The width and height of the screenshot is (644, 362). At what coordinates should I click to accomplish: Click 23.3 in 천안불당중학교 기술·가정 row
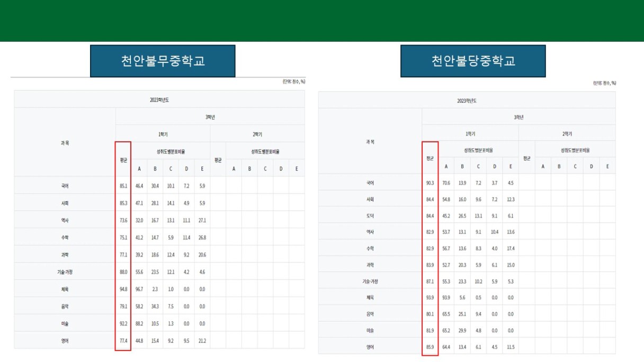point(462,282)
